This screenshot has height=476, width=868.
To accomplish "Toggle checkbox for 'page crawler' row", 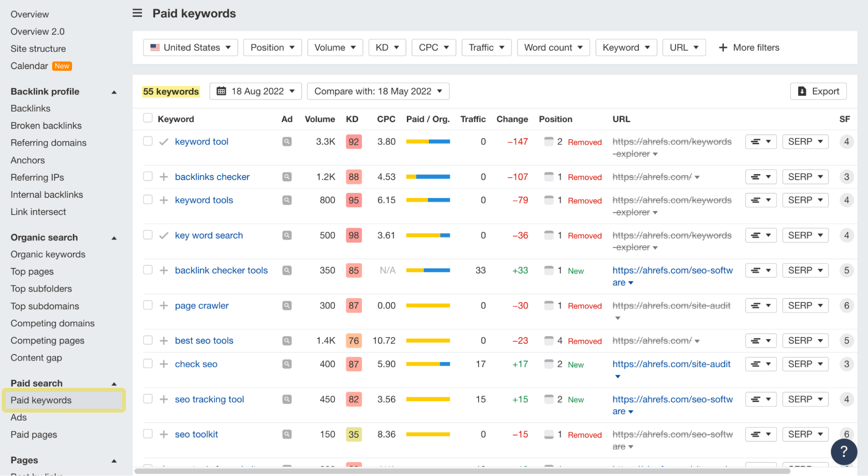I will [147, 305].
